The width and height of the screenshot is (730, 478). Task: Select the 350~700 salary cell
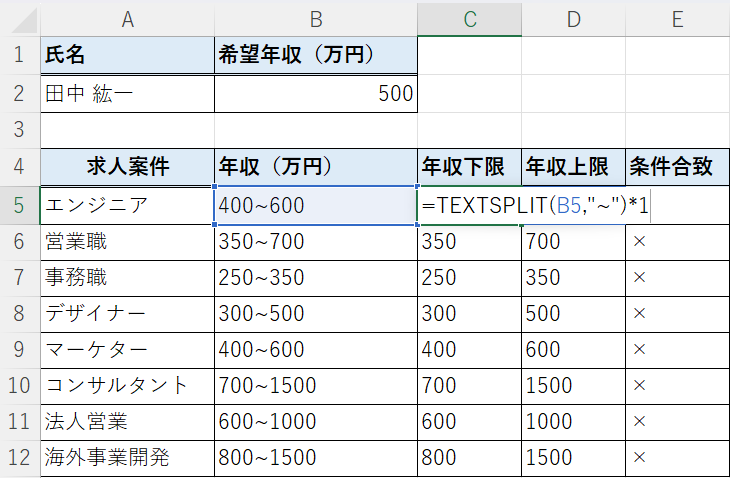[316, 242]
